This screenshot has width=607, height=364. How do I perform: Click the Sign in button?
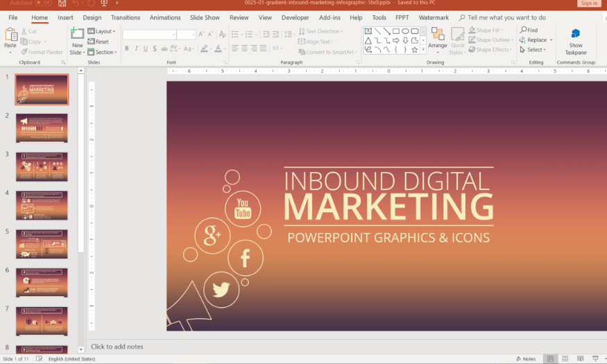click(x=589, y=3)
